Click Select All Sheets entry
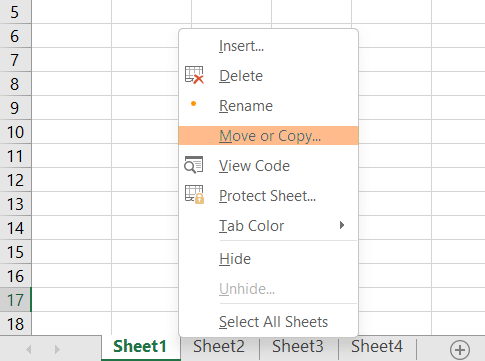The image size is (485, 361). click(268, 322)
